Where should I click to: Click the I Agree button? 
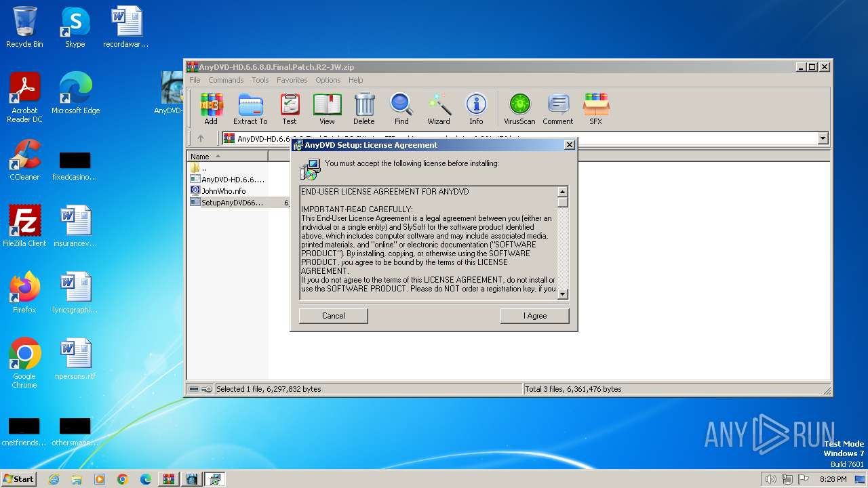[x=535, y=316]
